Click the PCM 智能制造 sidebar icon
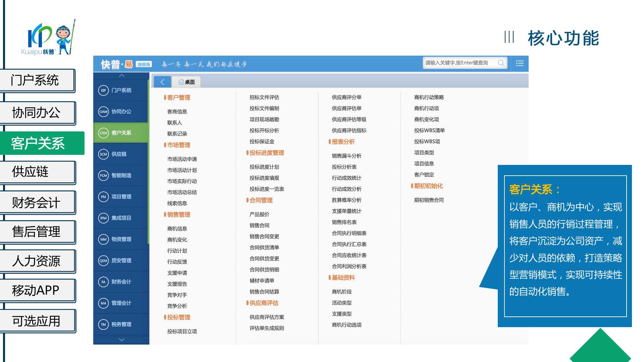Screen dimensions: 644x362 [103, 176]
